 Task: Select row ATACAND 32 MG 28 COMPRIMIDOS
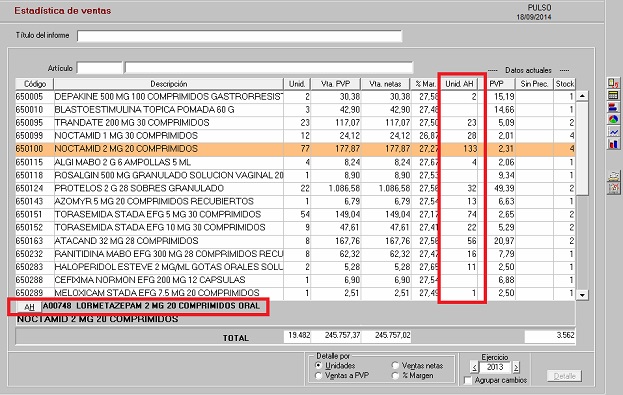[295, 241]
